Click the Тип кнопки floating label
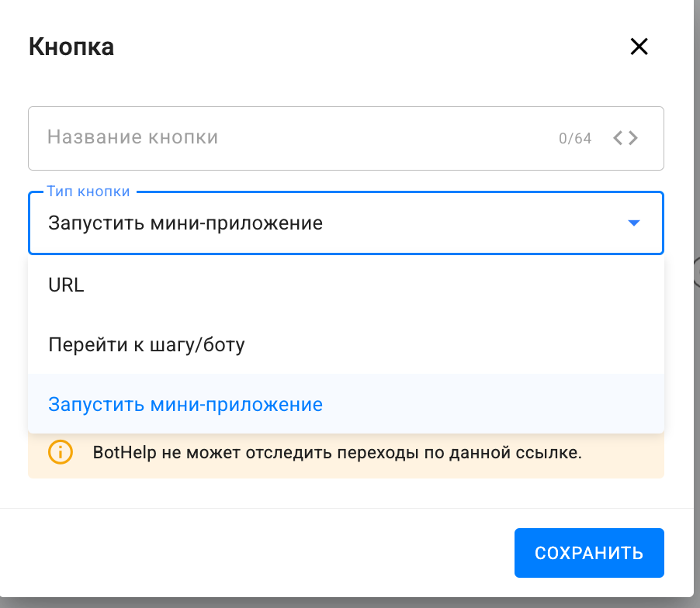 88,191
